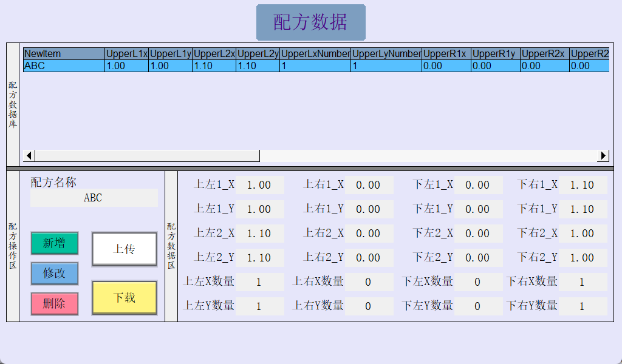Click the 下左2_X value field
622x364 pixels.
pyautogui.click(x=478, y=234)
